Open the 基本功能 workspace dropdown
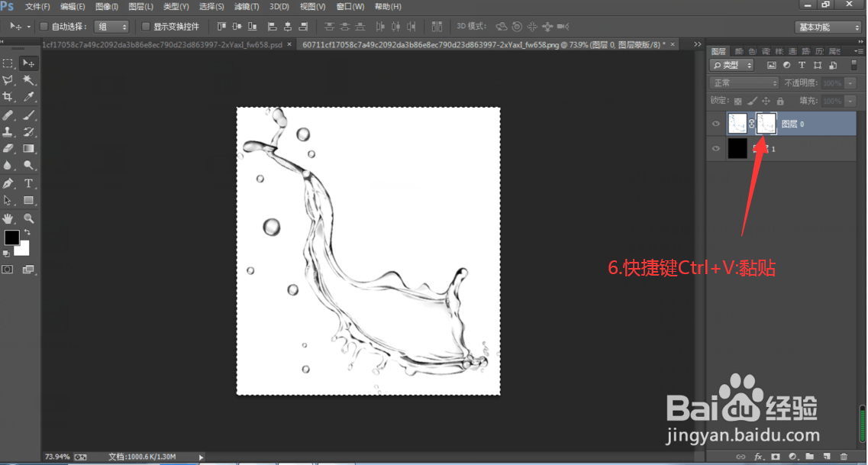The height and width of the screenshot is (465, 868). click(x=828, y=27)
